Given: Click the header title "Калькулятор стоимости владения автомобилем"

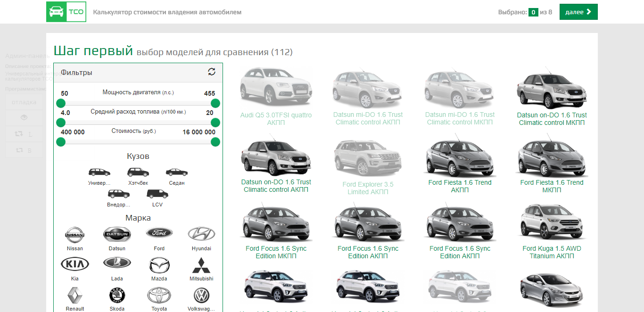Looking at the screenshot, I should pyautogui.click(x=167, y=12).
